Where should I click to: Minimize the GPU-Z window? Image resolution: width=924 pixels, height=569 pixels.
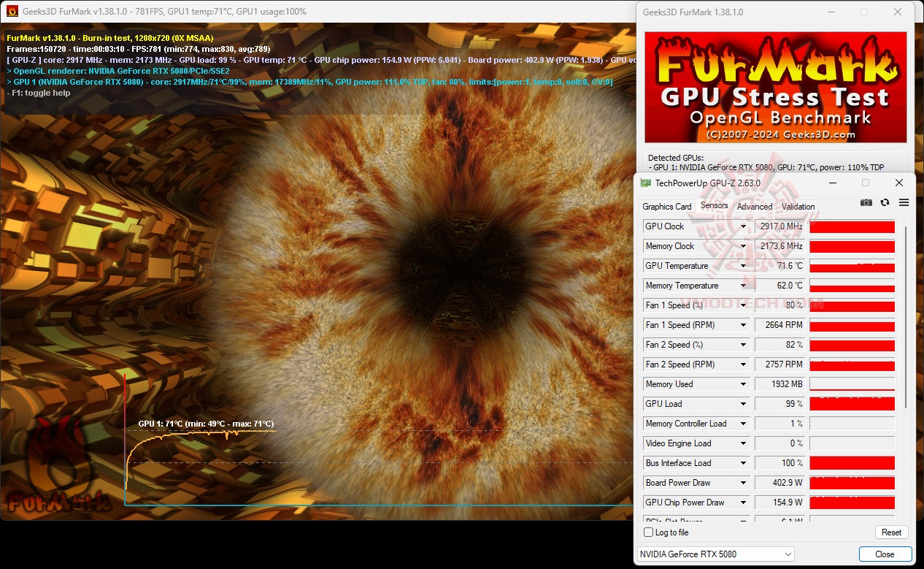(x=831, y=183)
